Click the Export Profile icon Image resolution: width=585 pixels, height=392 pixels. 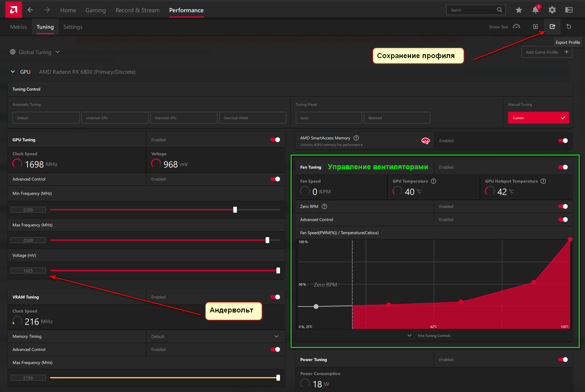point(552,27)
